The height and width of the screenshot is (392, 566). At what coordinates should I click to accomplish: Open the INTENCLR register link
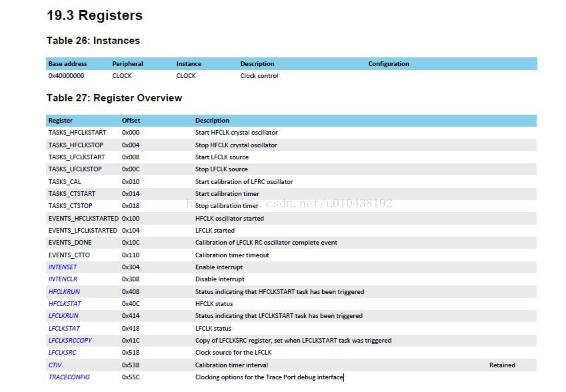[x=63, y=279]
